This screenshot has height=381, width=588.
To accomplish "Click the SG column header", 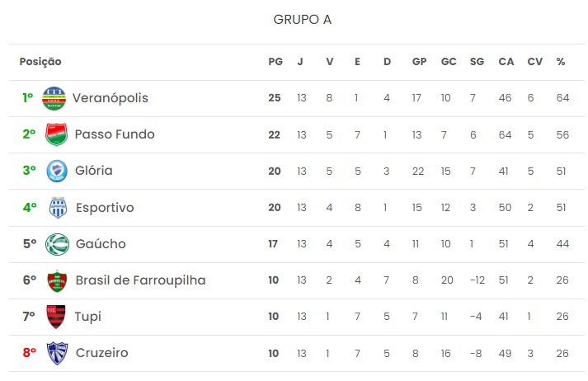I will (x=477, y=62).
